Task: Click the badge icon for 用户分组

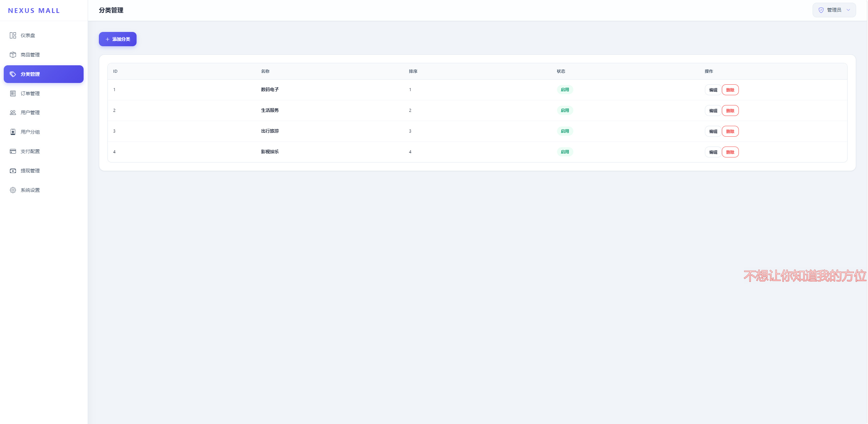Action: [x=13, y=132]
